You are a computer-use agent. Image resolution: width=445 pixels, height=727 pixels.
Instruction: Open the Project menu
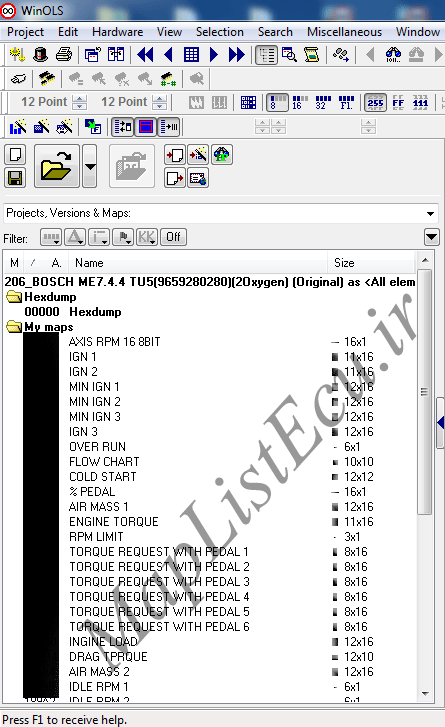(x=25, y=32)
